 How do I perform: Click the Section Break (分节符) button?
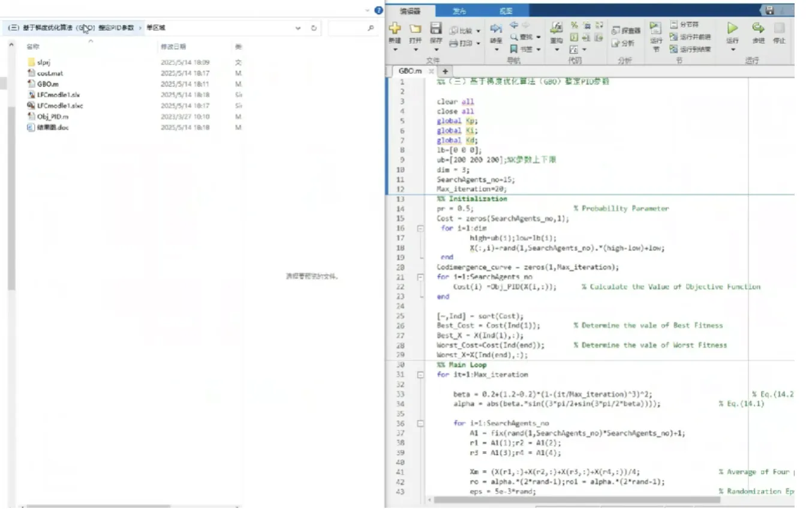pyautogui.click(x=684, y=25)
